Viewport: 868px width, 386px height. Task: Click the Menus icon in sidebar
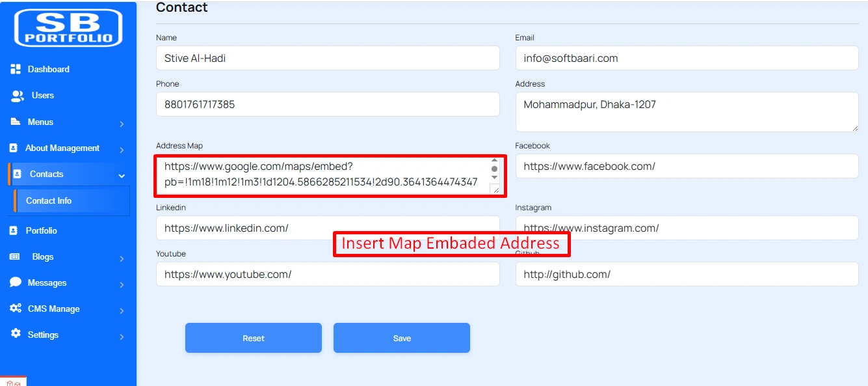[x=16, y=122]
